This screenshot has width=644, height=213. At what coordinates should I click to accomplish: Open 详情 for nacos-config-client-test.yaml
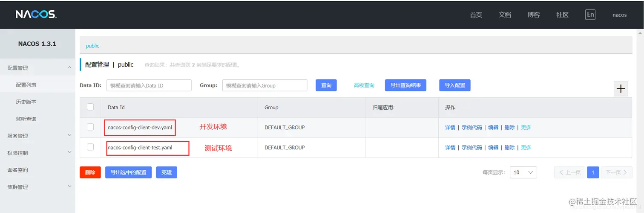coord(450,148)
